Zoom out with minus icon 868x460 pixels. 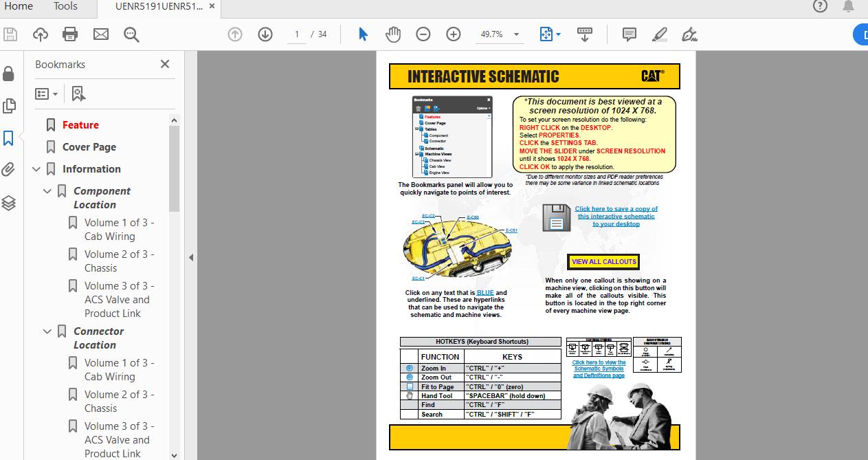pos(423,34)
